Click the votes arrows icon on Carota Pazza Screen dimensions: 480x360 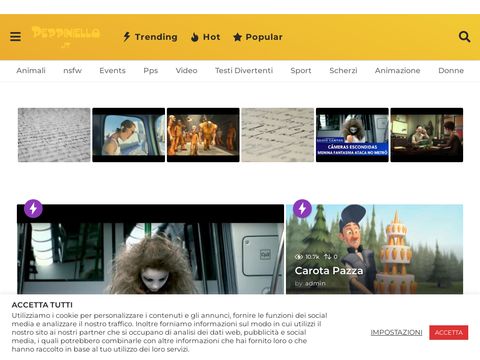coord(328,257)
